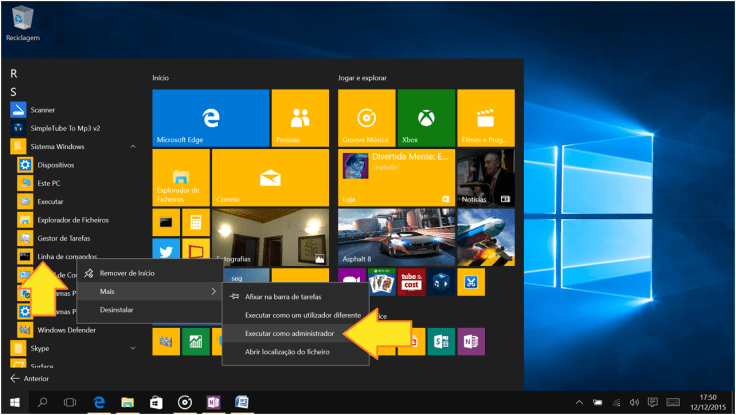Image resolution: width=736 pixels, height=415 pixels.
Task: Open Gestor de Tarefas from the app list
Action: [65, 238]
